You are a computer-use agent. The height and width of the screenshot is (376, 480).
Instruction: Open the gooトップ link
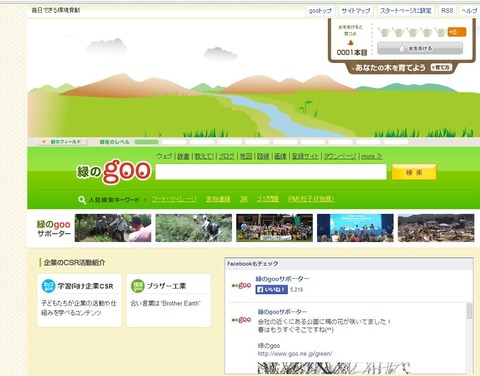[320, 11]
